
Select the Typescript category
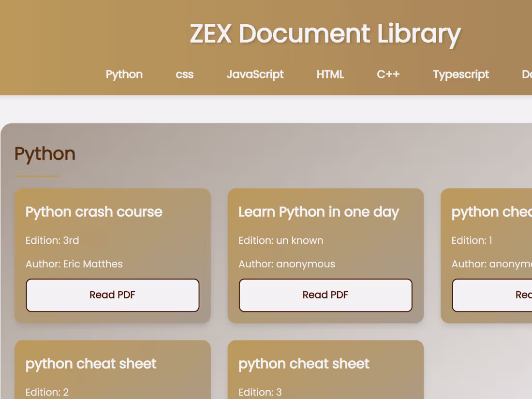tap(460, 74)
